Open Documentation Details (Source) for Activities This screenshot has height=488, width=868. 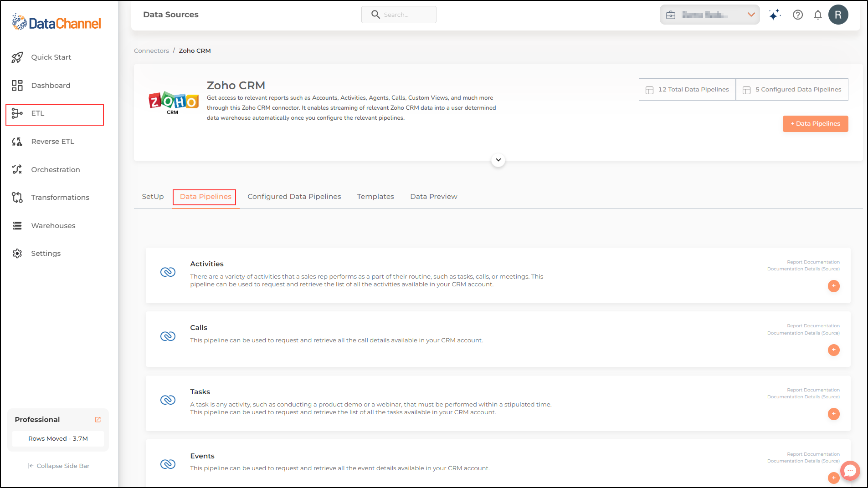[803, 269]
